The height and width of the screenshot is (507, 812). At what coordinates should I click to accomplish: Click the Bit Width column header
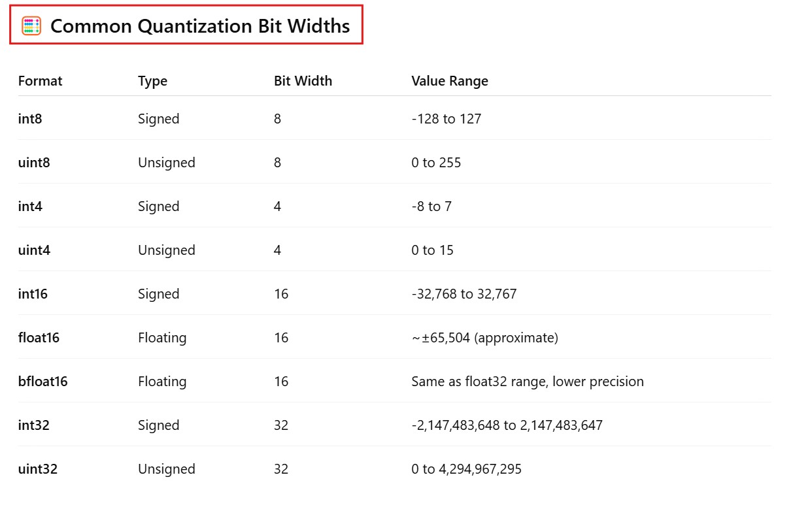point(303,81)
